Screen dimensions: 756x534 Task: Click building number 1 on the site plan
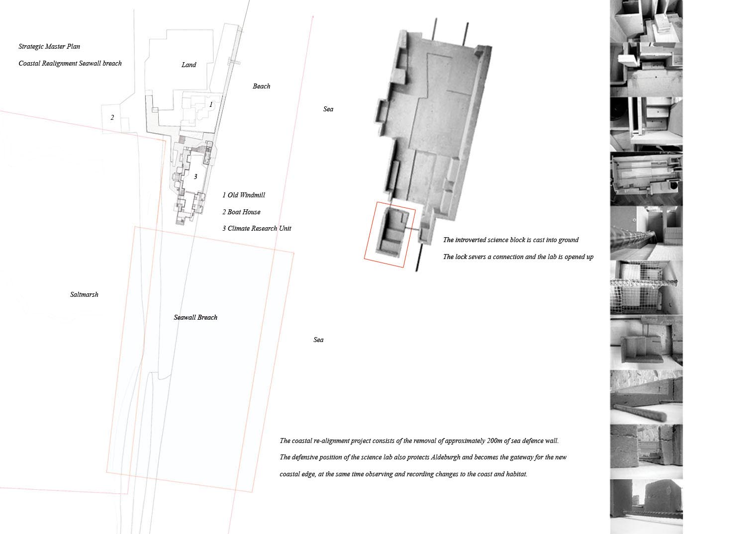pyautogui.click(x=211, y=105)
